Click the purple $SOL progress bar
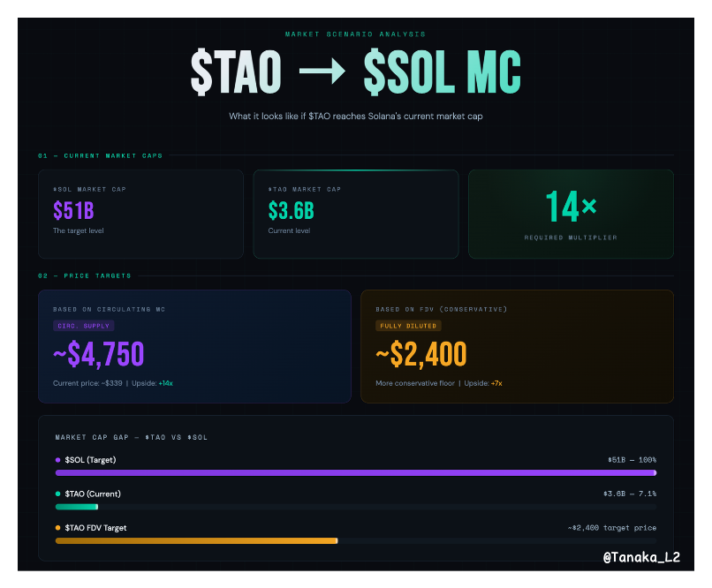The image size is (712, 588). (x=356, y=472)
